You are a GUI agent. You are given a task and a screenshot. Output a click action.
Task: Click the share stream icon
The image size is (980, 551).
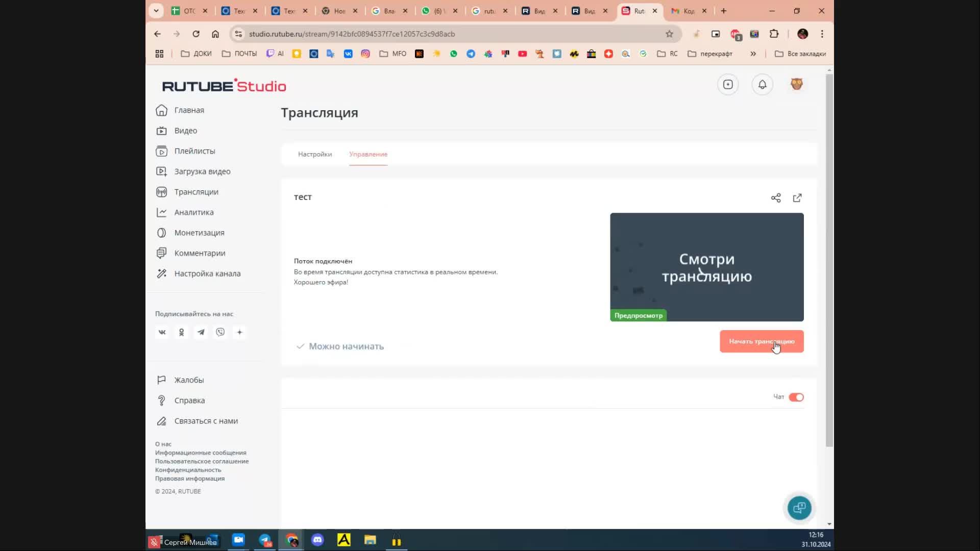pos(776,198)
